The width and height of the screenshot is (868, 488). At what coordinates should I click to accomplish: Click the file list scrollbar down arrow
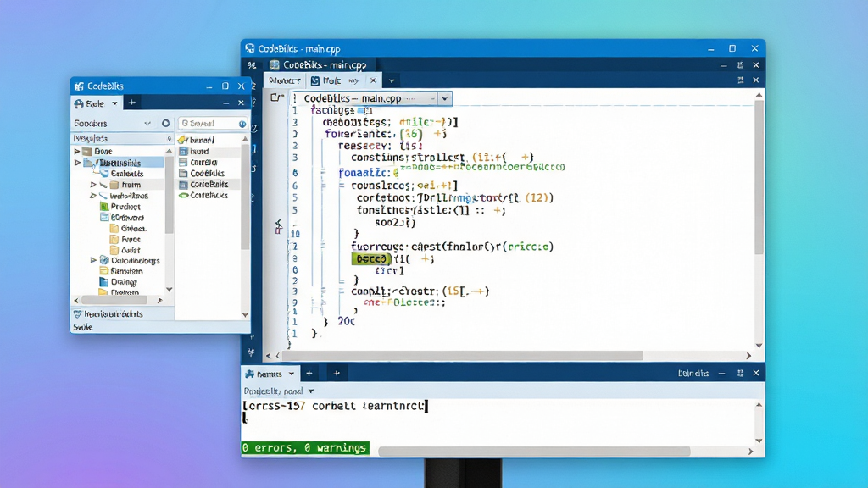pos(245,315)
